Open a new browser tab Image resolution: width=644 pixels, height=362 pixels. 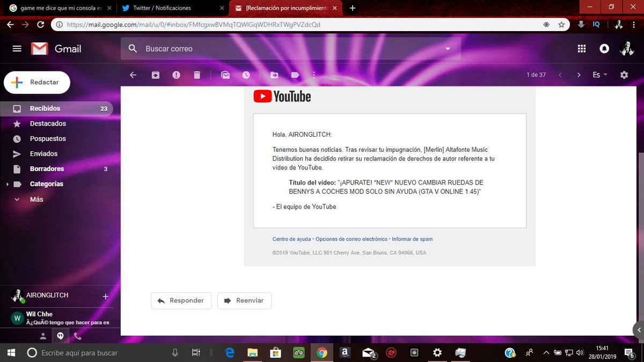pos(352,8)
